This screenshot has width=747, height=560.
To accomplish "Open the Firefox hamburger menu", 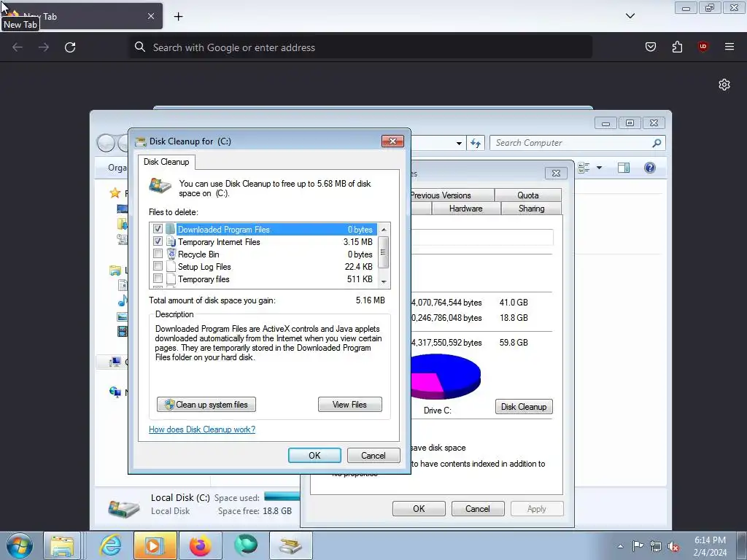I will 729,47.
